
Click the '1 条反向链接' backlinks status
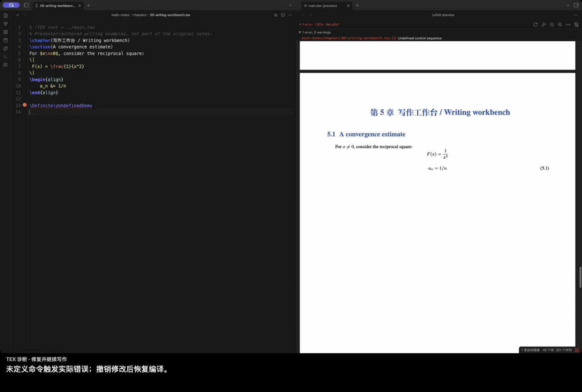[x=530, y=350]
